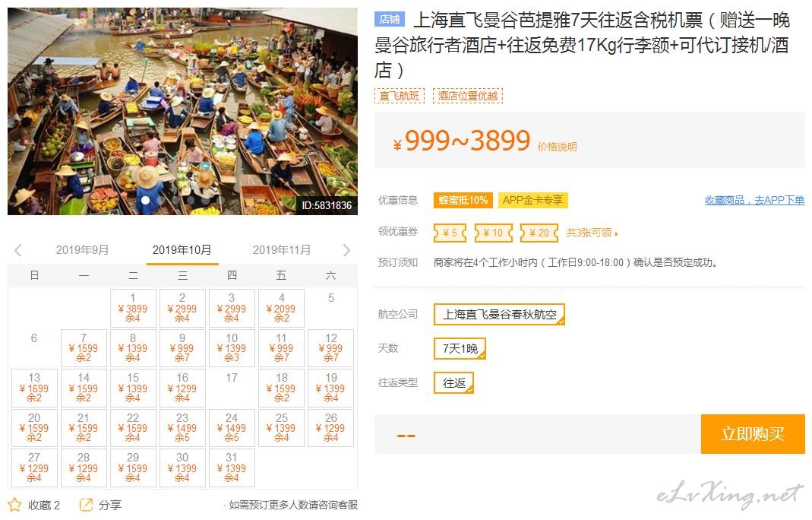Click the share icon
This screenshot has width=812, height=520.
pos(85,505)
